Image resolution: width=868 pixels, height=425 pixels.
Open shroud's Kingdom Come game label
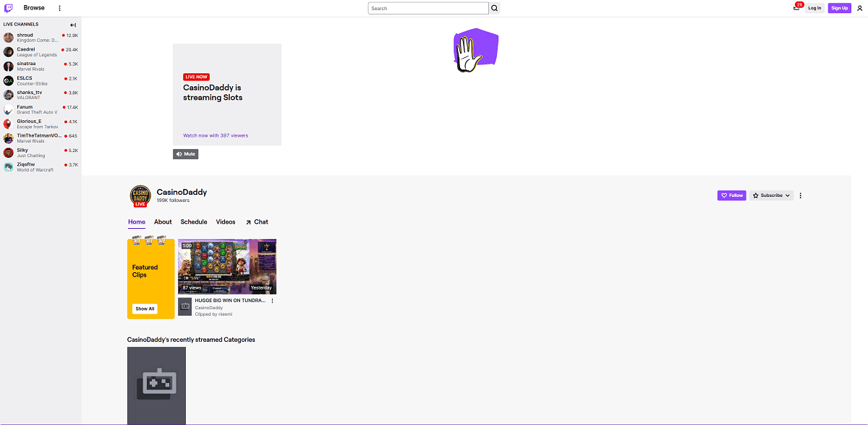pos(38,41)
